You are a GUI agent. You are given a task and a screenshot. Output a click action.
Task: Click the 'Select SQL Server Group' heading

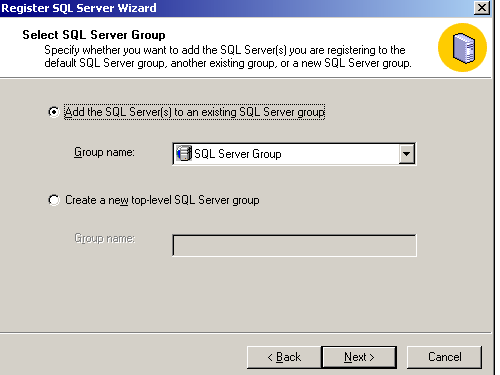coord(94,35)
